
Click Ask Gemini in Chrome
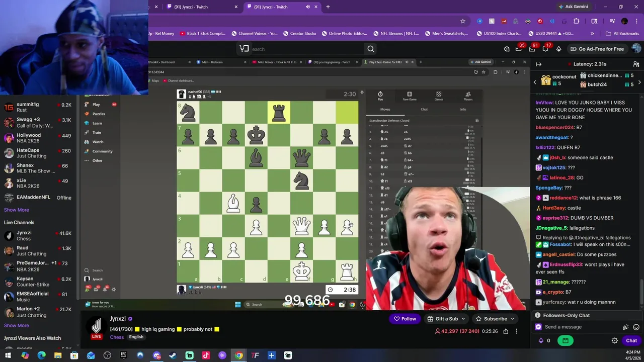(572, 7)
